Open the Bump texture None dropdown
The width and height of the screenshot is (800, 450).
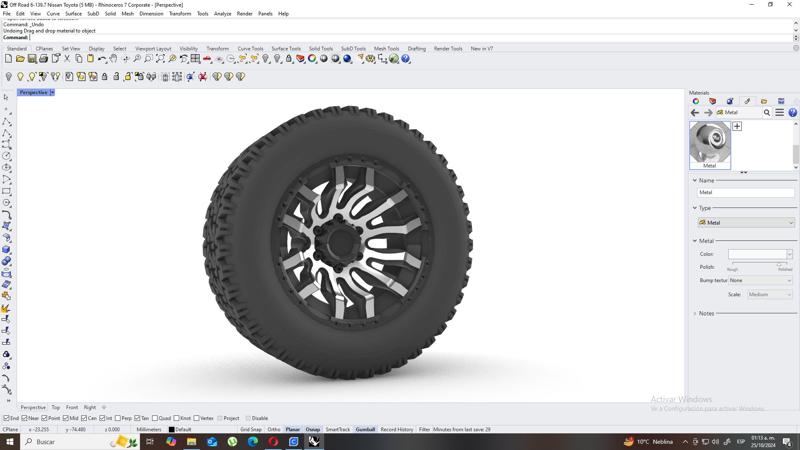760,281
